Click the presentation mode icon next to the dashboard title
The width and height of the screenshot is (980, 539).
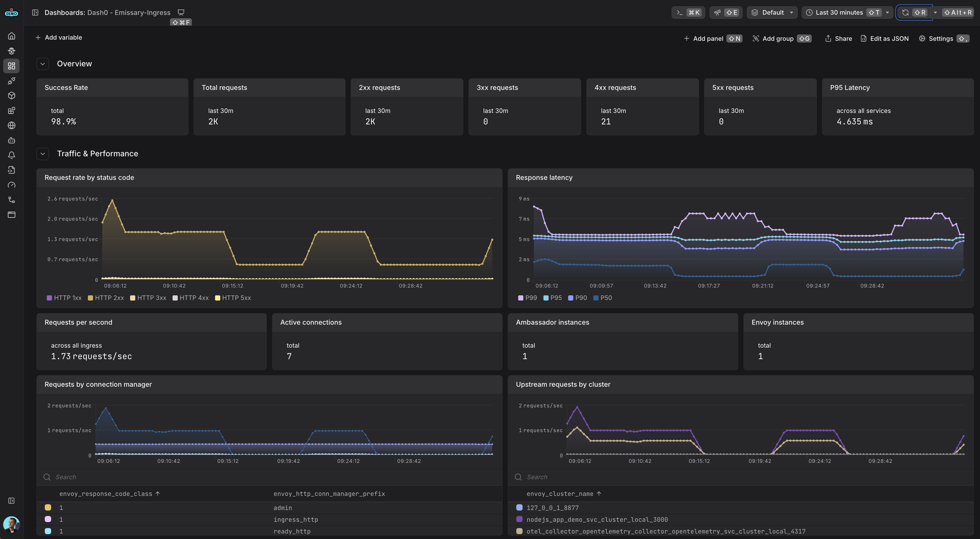181,13
